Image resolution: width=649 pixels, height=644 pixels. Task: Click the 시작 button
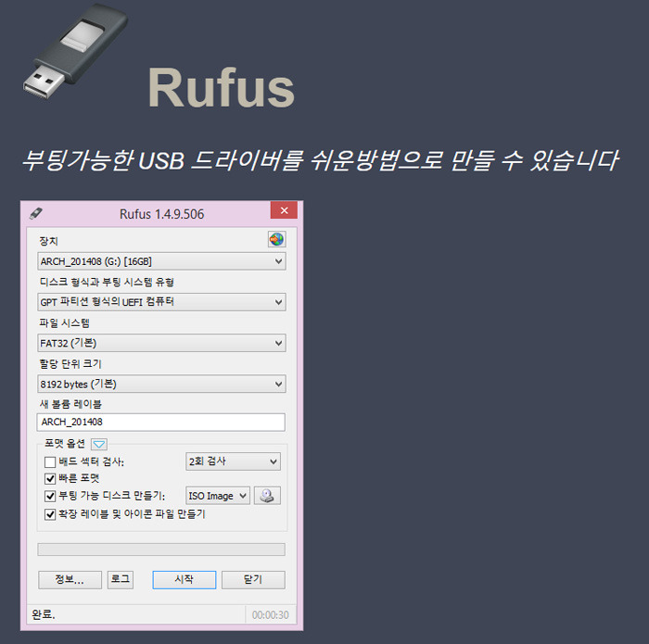point(185,580)
